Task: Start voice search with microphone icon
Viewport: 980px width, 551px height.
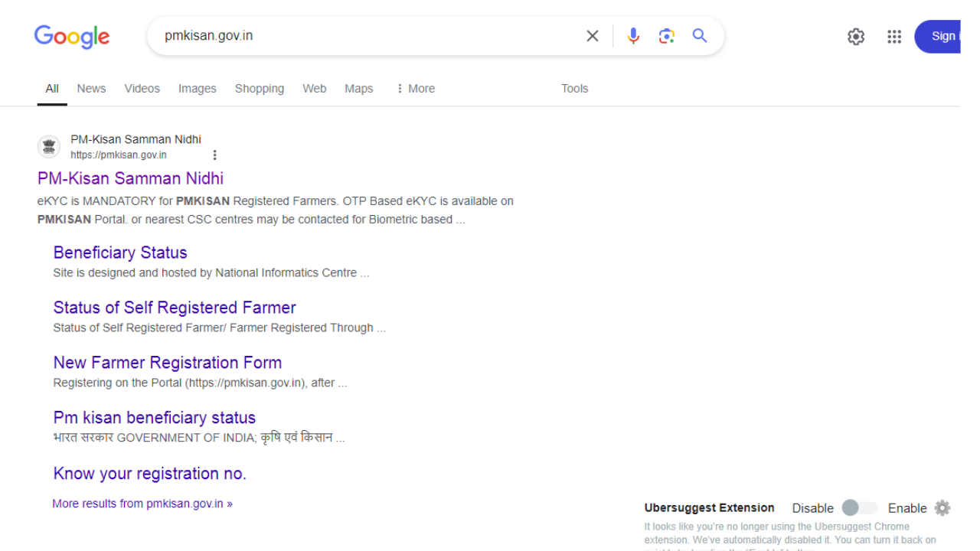Action: point(633,36)
